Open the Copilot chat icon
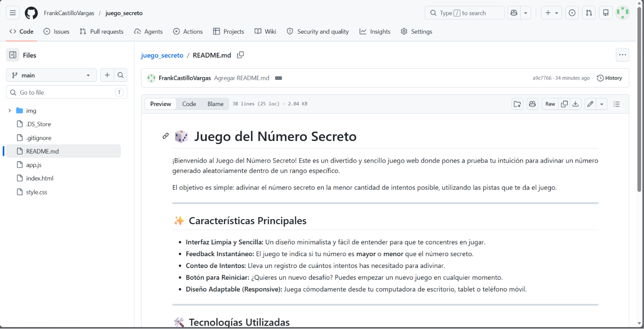The height and width of the screenshot is (329, 644). [x=514, y=13]
